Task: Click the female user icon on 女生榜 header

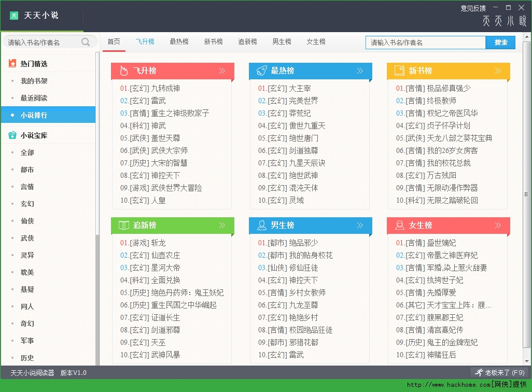Action: 400,225
